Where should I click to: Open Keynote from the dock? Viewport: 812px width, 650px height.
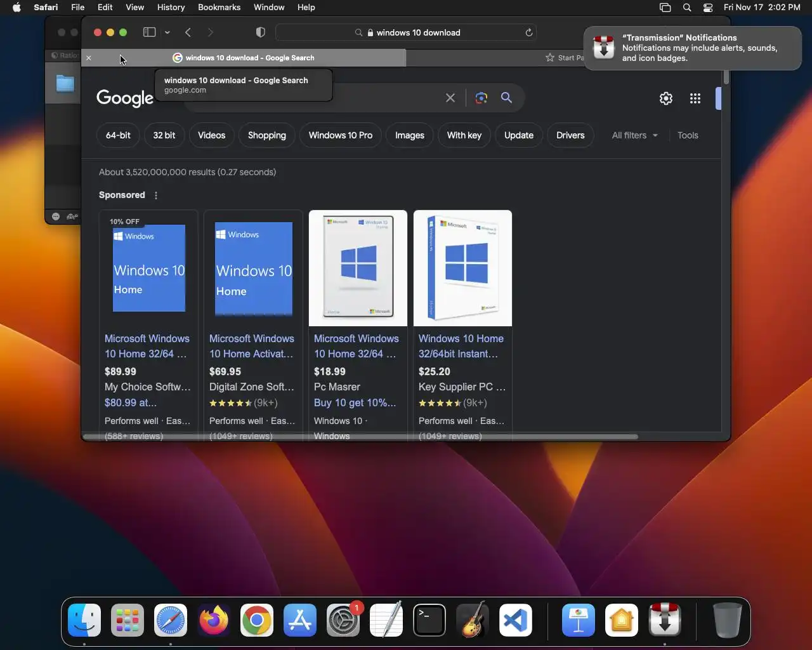[x=579, y=620]
